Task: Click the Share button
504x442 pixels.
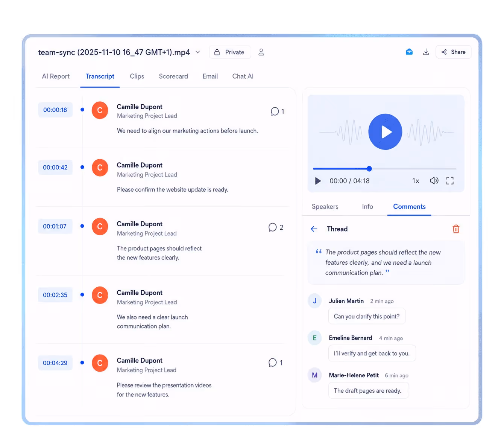Action: click(x=453, y=52)
